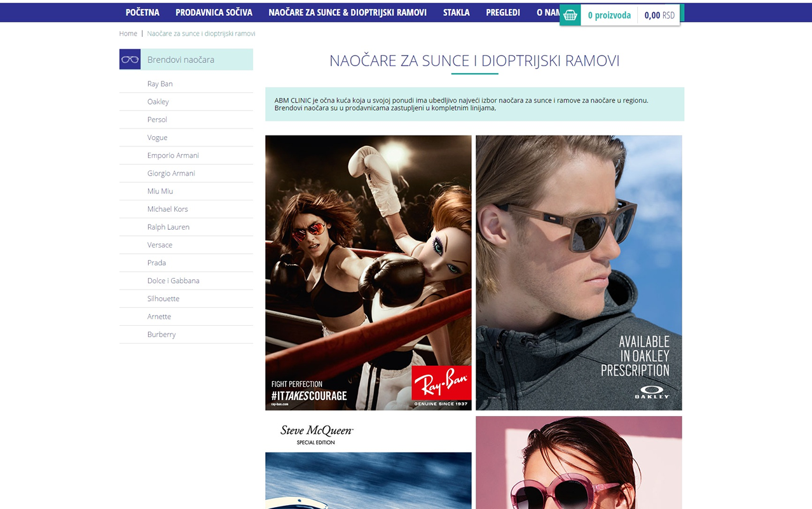
Task: Open Emporio Armani brand page
Action: tap(173, 155)
